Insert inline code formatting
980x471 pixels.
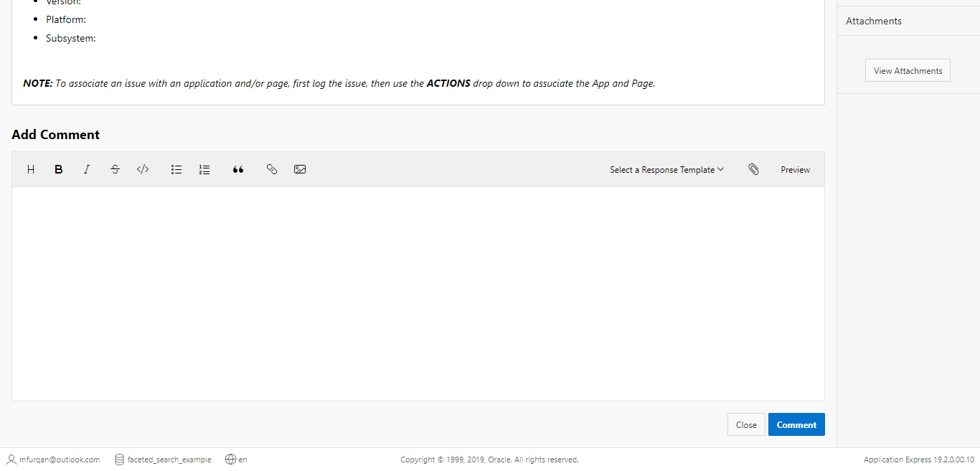click(x=143, y=170)
